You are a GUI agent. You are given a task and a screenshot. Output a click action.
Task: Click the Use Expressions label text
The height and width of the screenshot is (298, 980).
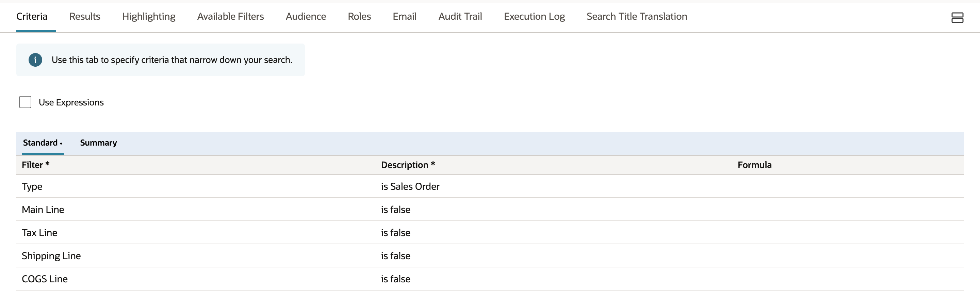coord(71,102)
